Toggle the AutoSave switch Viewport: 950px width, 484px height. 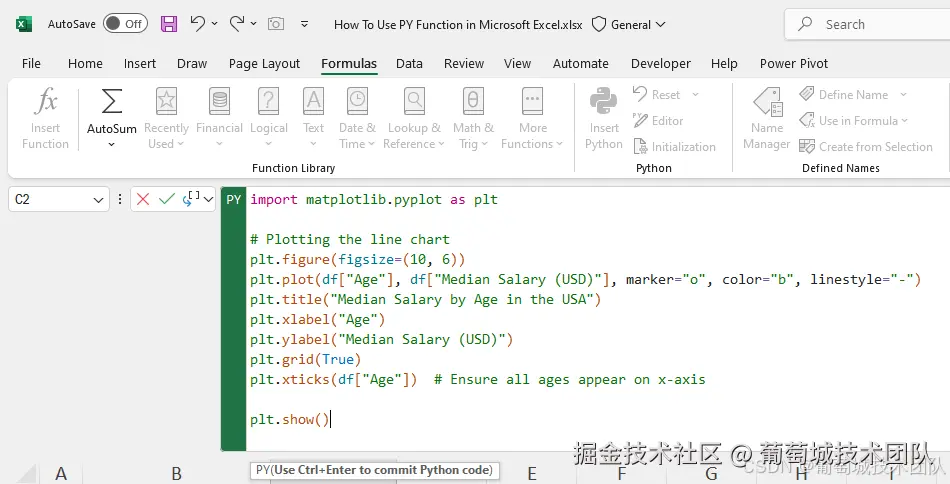(x=125, y=24)
